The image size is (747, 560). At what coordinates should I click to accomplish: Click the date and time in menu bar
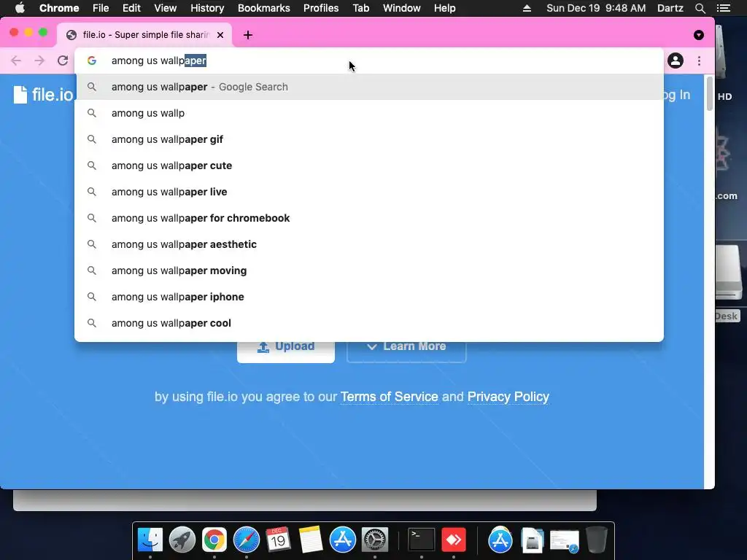tap(596, 8)
